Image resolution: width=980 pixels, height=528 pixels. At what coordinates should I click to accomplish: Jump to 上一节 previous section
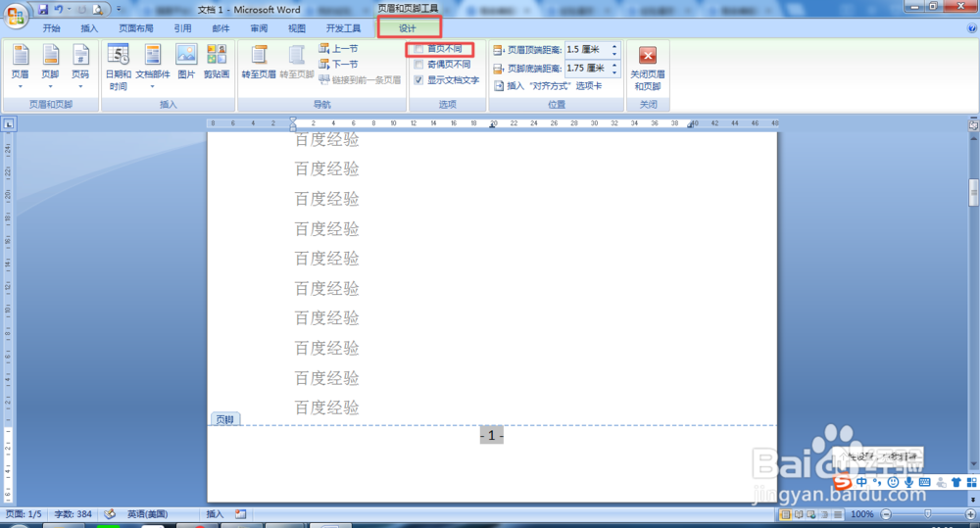point(338,48)
